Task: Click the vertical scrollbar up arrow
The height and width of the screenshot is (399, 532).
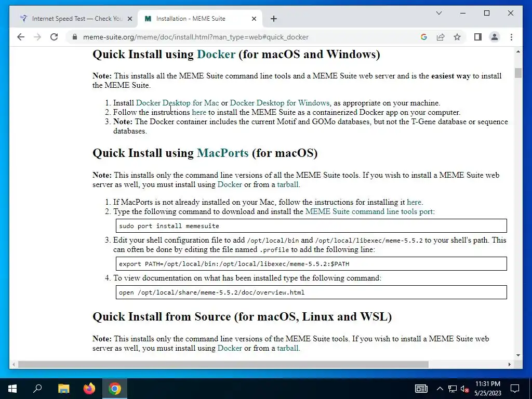Action: pos(518,51)
